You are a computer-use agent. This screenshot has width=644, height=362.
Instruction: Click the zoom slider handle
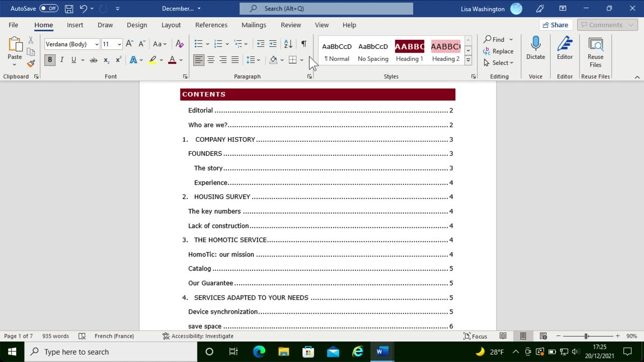586,336
